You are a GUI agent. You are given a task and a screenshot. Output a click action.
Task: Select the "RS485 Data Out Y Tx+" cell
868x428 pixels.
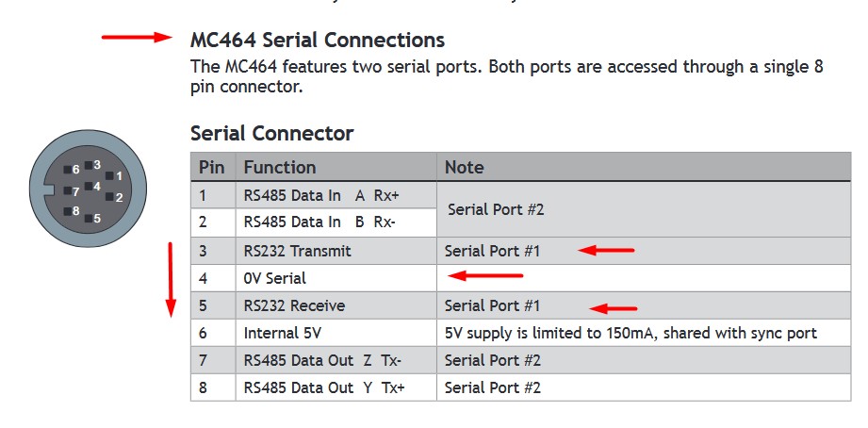coord(324,387)
